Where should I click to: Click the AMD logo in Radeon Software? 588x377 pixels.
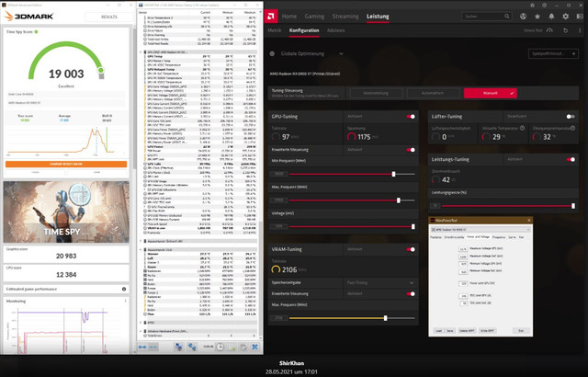271,17
